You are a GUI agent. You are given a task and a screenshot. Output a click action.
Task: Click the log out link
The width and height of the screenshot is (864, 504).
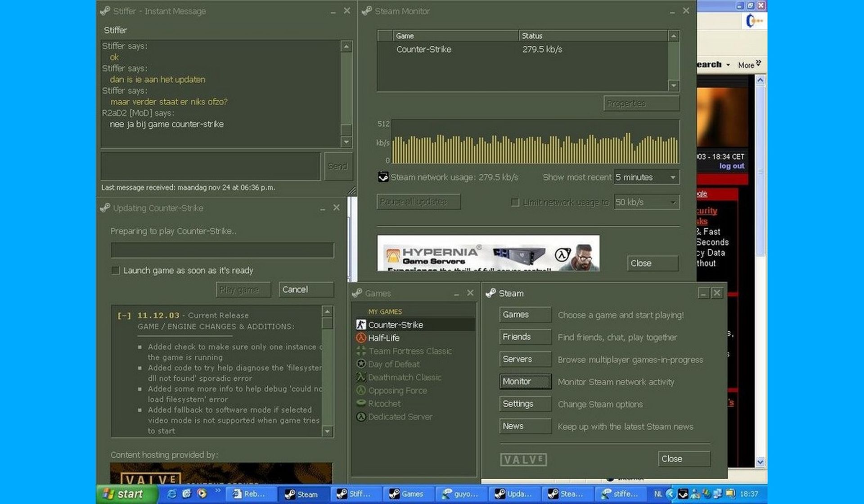point(731,166)
